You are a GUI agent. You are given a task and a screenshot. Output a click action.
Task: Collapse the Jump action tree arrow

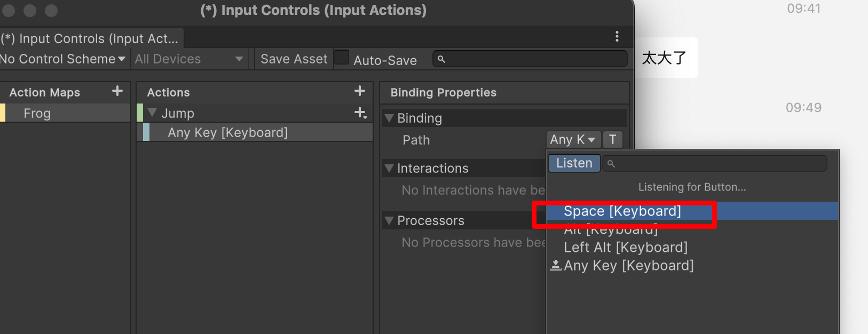point(152,113)
